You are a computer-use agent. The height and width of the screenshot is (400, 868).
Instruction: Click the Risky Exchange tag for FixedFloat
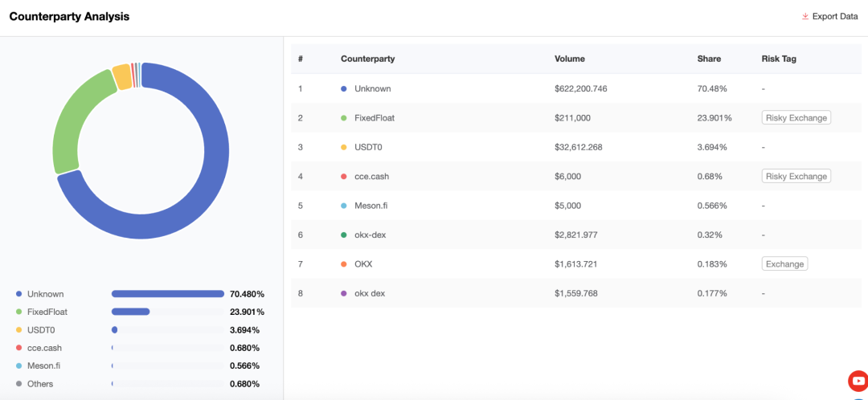(x=796, y=118)
